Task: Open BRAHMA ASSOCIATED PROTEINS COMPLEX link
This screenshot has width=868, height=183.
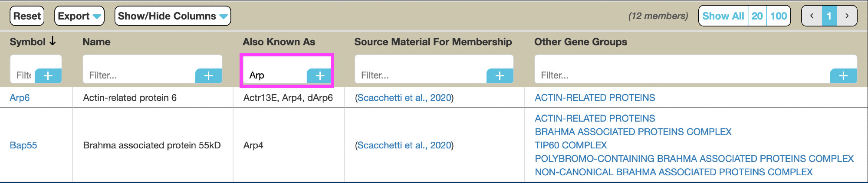Action: [x=633, y=132]
